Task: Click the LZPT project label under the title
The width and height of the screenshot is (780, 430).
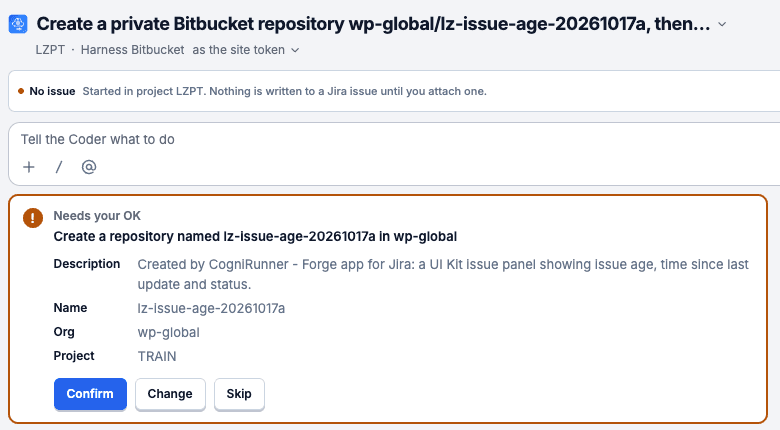Action: click(50, 50)
